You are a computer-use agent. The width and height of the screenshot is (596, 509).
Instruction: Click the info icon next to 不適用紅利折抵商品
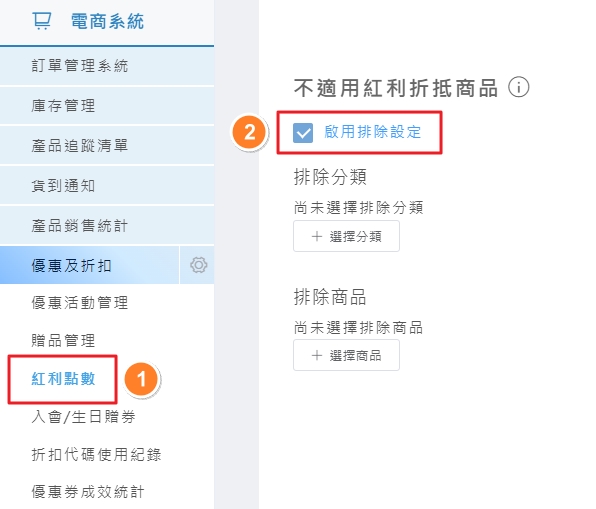(518, 87)
